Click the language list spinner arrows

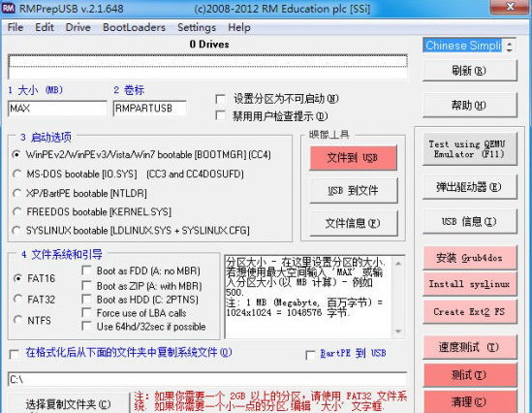(510, 46)
